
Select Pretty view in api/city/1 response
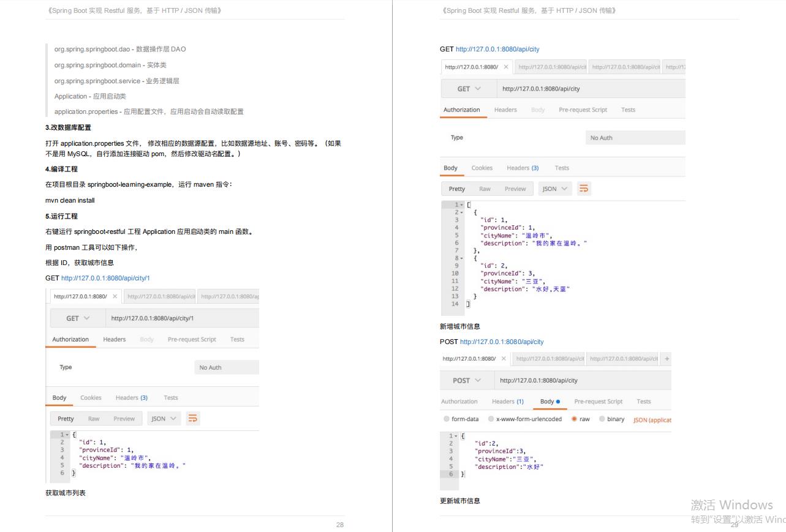(66, 419)
